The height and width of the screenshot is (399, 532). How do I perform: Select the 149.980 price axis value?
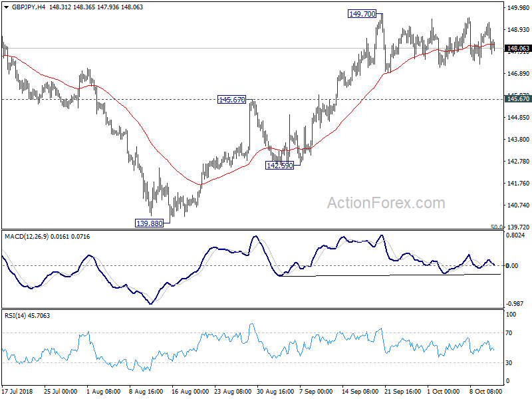(x=518, y=8)
